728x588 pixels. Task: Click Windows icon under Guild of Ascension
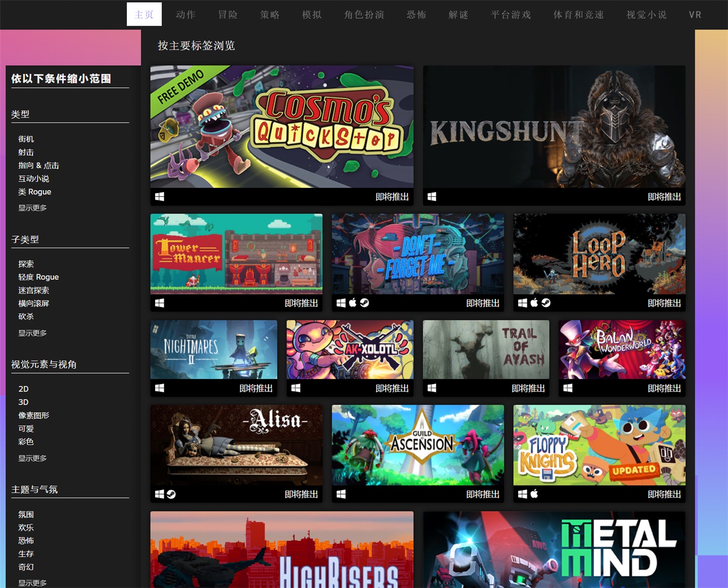(341, 494)
